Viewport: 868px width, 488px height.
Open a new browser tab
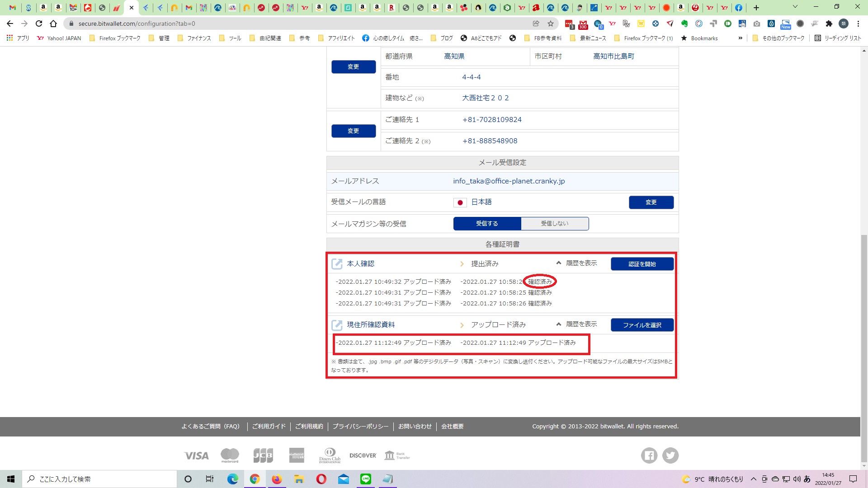(x=756, y=8)
